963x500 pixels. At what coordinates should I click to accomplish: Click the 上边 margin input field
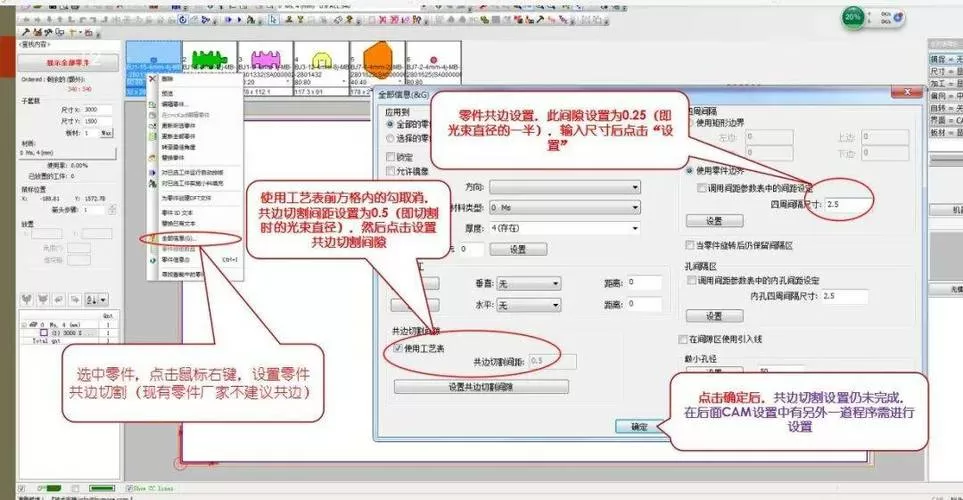click(x=884, y=136)
